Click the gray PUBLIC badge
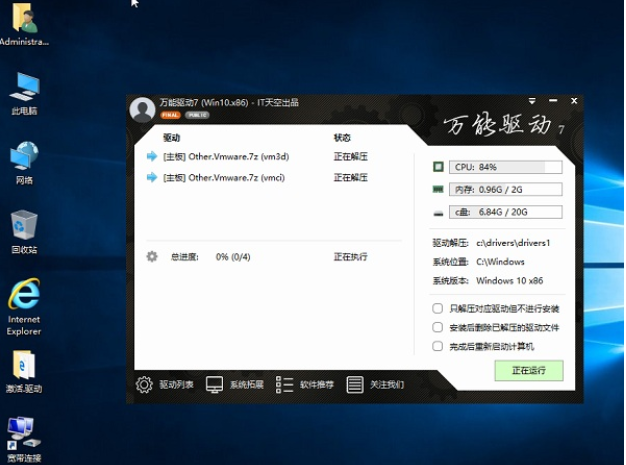 [197, 115]
